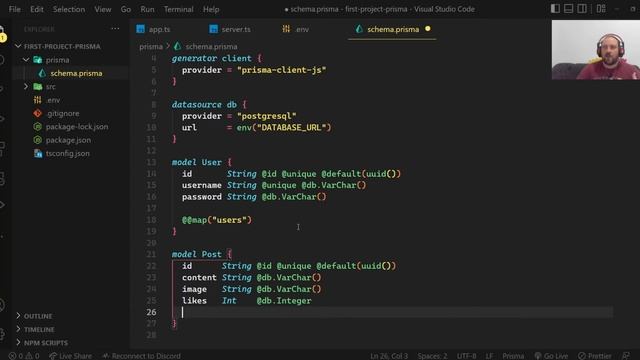
Task: Open errors and warnings status indicator
Action: click(24, 356)
